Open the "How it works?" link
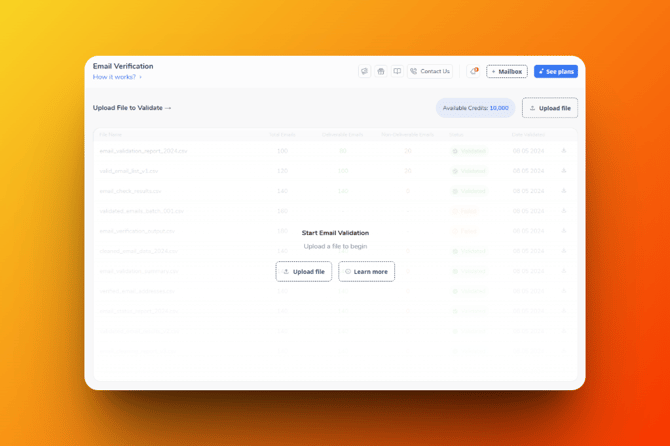 point(117,77)
